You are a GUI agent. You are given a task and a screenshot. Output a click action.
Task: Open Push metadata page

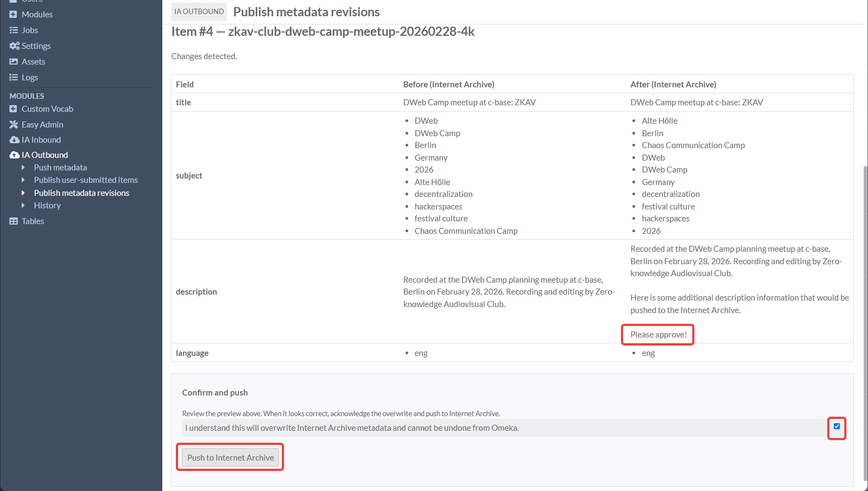point(60,168)
